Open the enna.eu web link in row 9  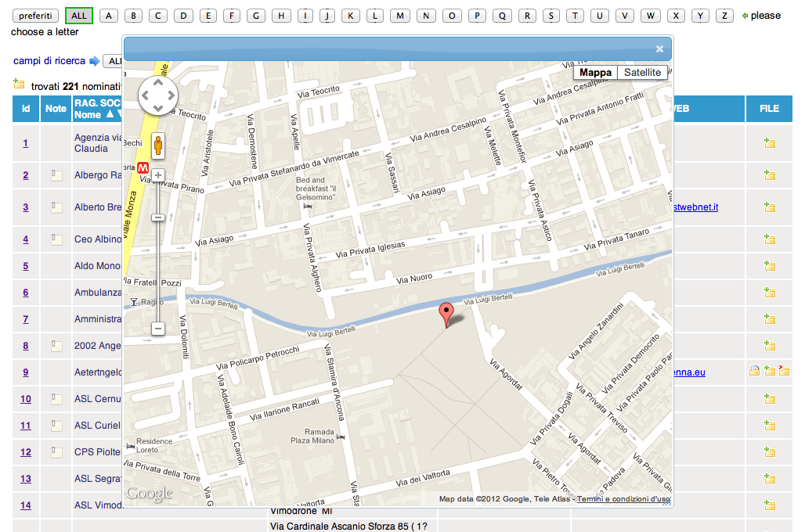[x=689, y=372]
